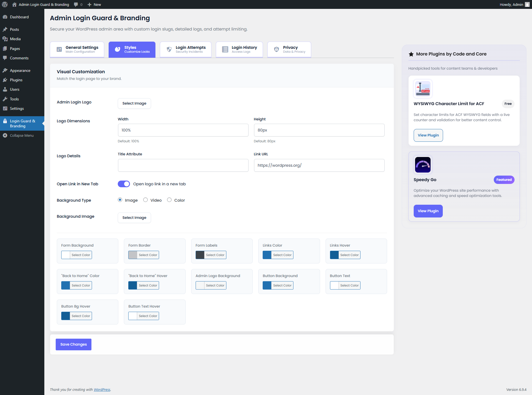Switch to the Privacy tab
532x395 pixels.
[x=289, y=49]
